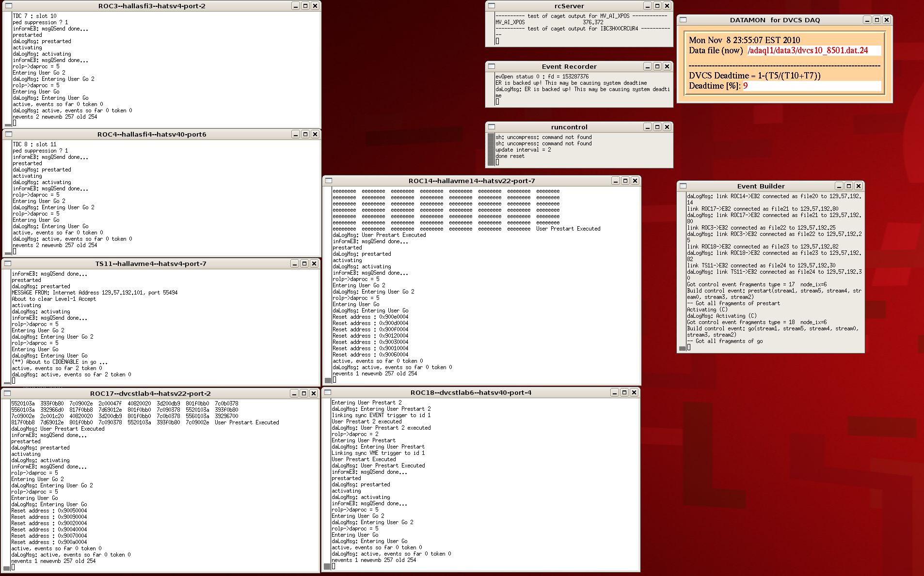
Task: Click 'MESSAGE FROM: Internet Address' line in TS11
Action: tap(95, 293)
